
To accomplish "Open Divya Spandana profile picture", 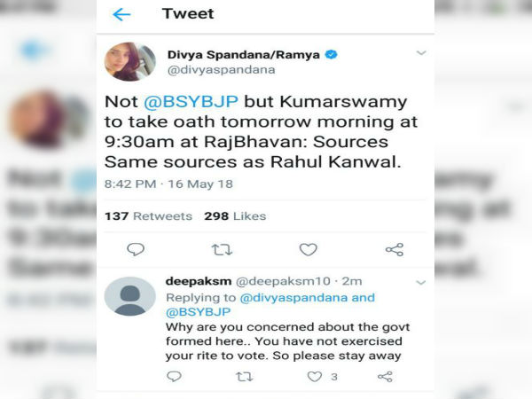I will click(130, 62).
